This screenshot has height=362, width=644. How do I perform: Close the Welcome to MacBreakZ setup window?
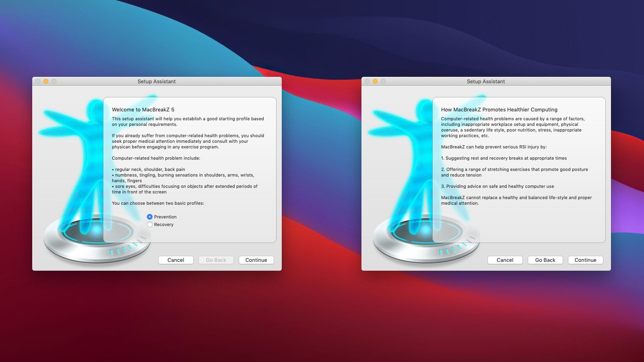[x=38, y=81]
